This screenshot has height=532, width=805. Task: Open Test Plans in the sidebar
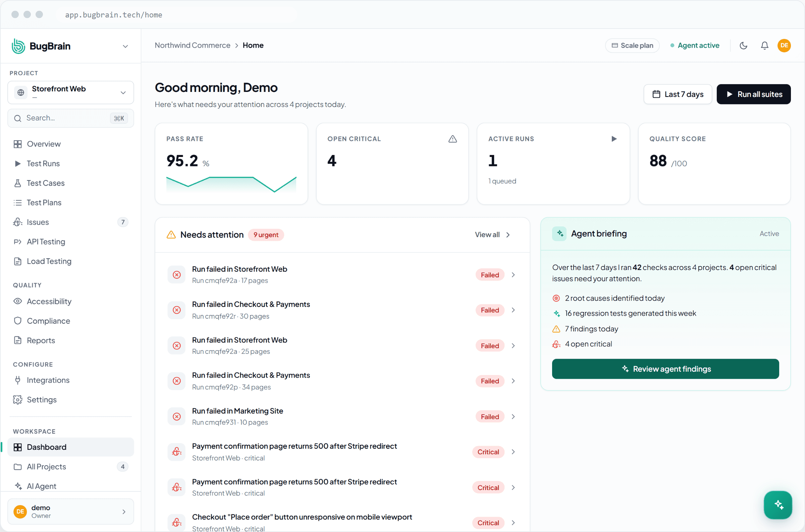(70, 203)
